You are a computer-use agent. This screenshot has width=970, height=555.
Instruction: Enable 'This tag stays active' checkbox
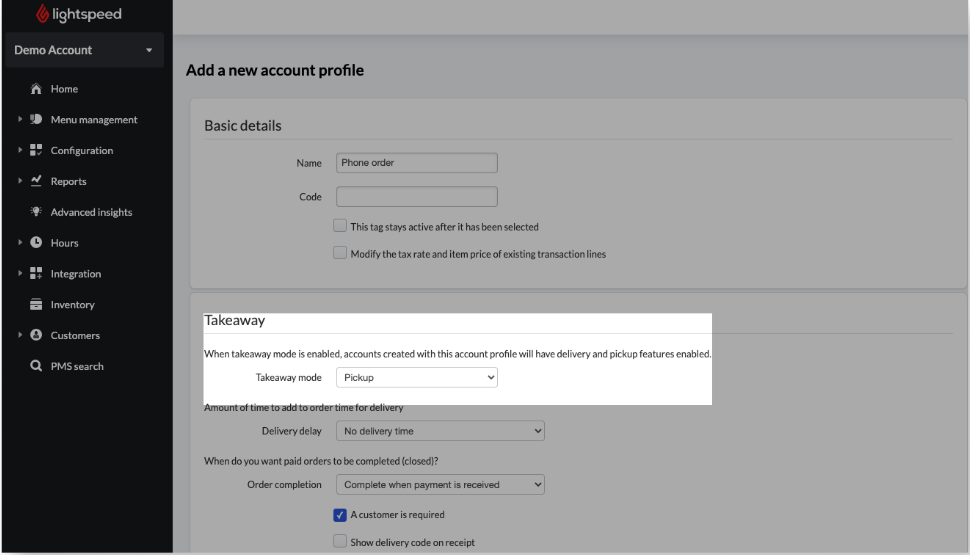(341, 226)
